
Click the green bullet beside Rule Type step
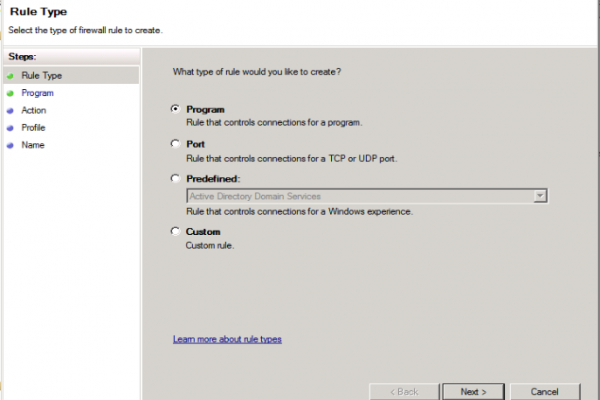tap(10, 76)
